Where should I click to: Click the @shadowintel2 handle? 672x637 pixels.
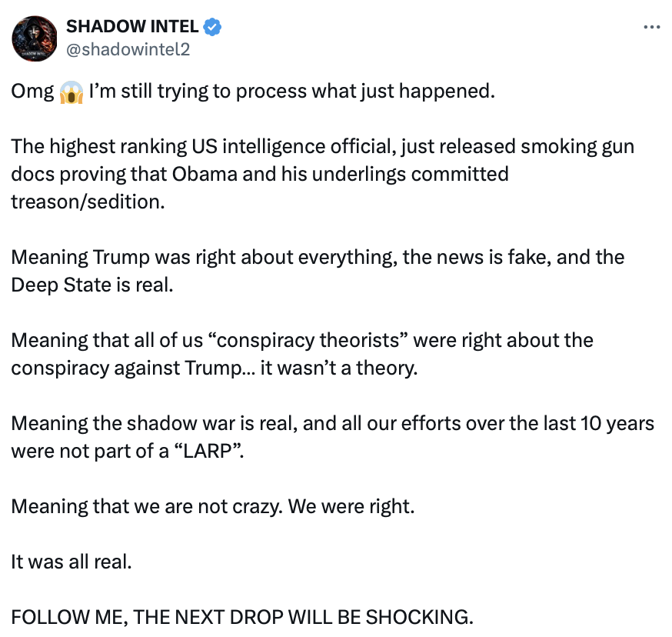128,49
